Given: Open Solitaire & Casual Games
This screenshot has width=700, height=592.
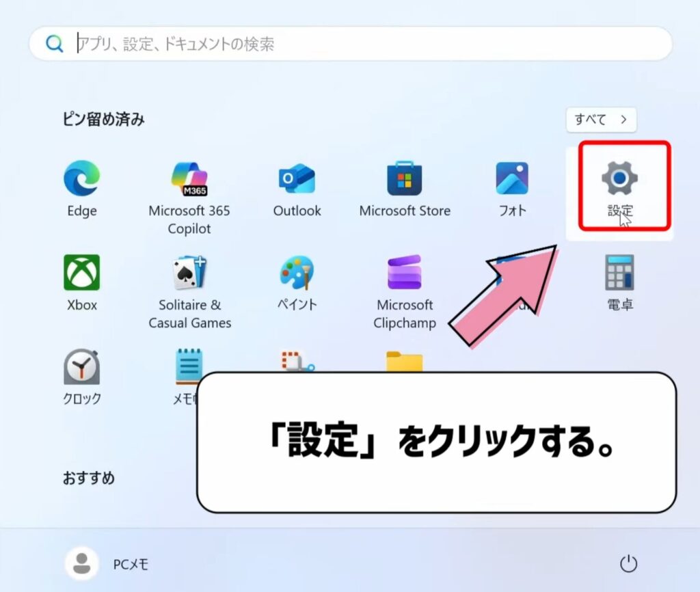Looking at the screenshot, I should point(189,273).
